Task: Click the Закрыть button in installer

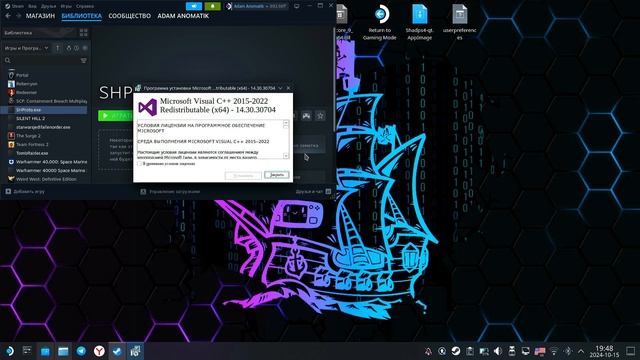Action: (277, 175)
